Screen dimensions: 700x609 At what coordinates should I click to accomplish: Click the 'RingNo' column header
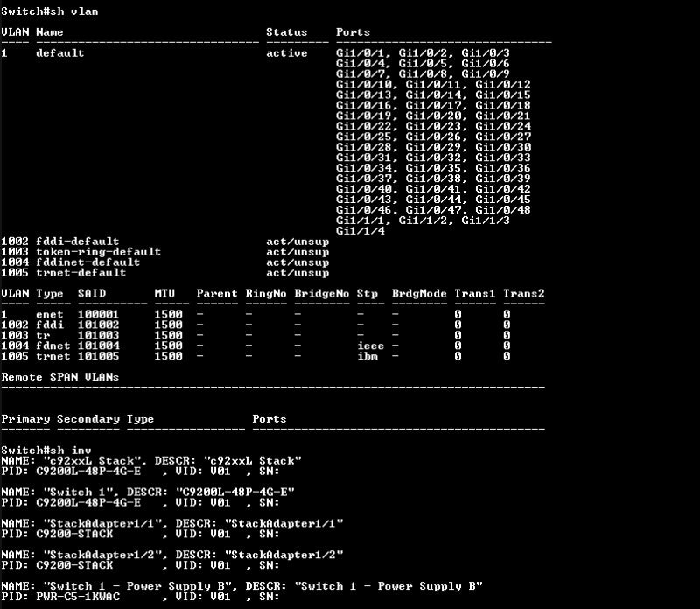pos(266,293)
